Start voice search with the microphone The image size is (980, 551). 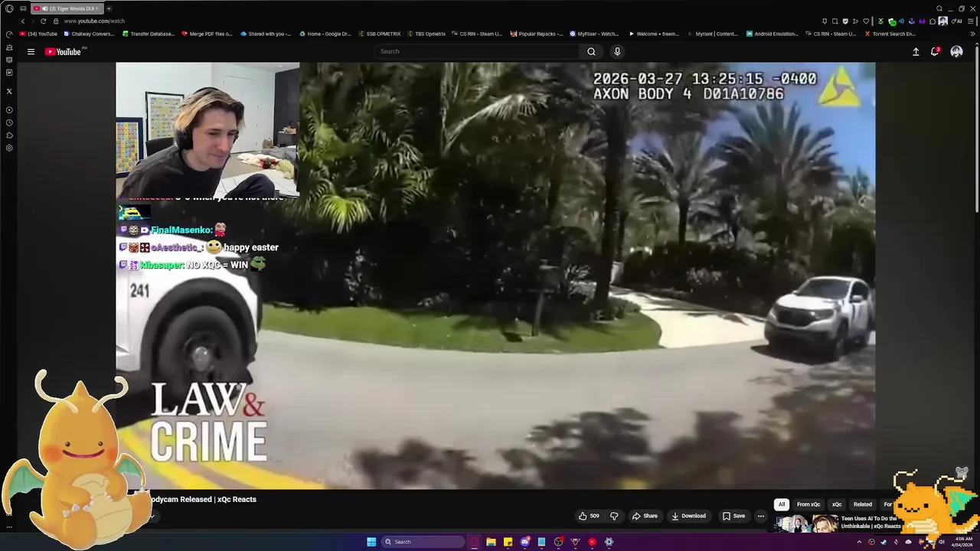[x=617, y=51]
